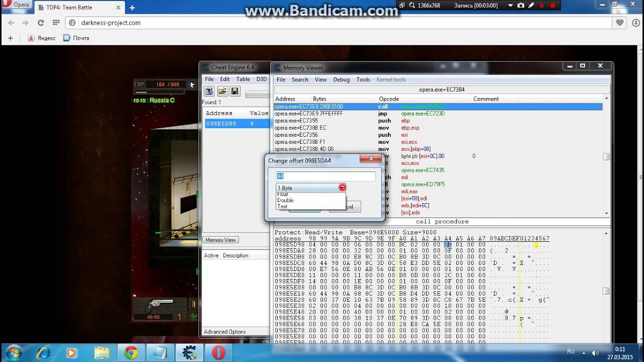644x362 pixels.
Task: Go forward in the browser
Action: 25,23
